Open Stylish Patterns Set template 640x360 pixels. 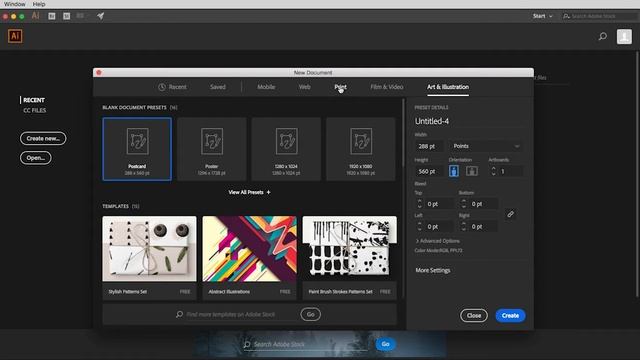coord(149,258)
